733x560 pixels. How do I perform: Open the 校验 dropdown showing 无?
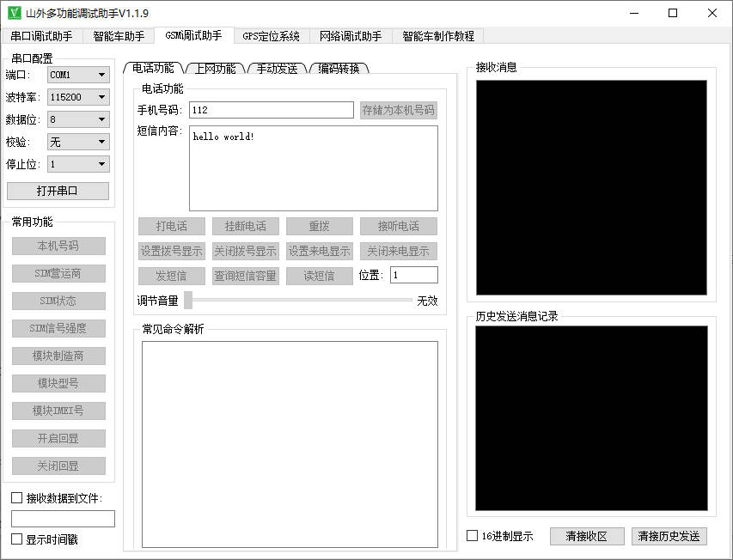point(78,142)
